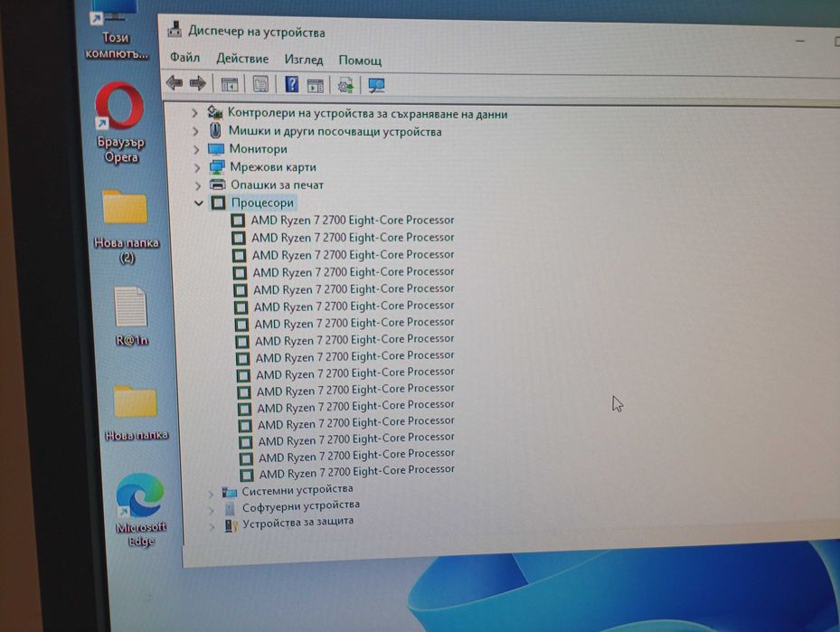Click the Мрежови карти network icon
Image resolution: width=840 pixels, height=632 pixels.
[217, 167]
